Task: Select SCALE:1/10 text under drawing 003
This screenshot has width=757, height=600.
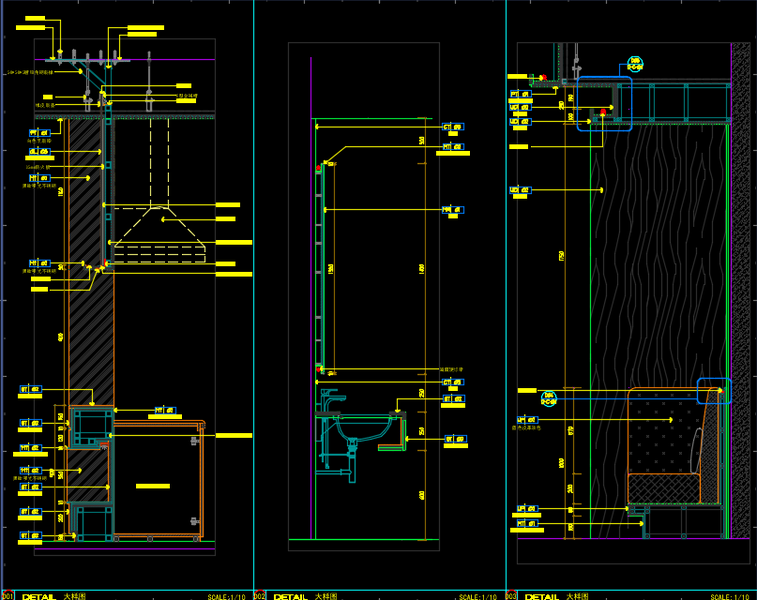Action: (x=729, y=597)
